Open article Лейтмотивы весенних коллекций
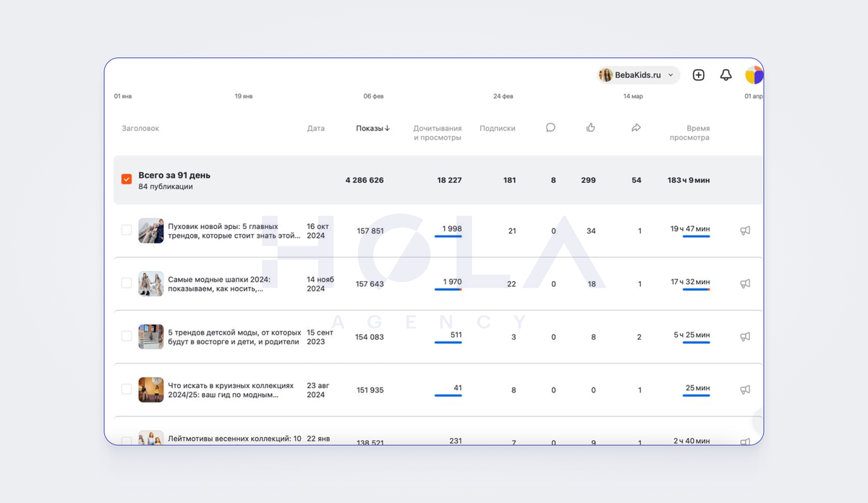The width and height of the screenshot is (868, 503). (234, 438)
